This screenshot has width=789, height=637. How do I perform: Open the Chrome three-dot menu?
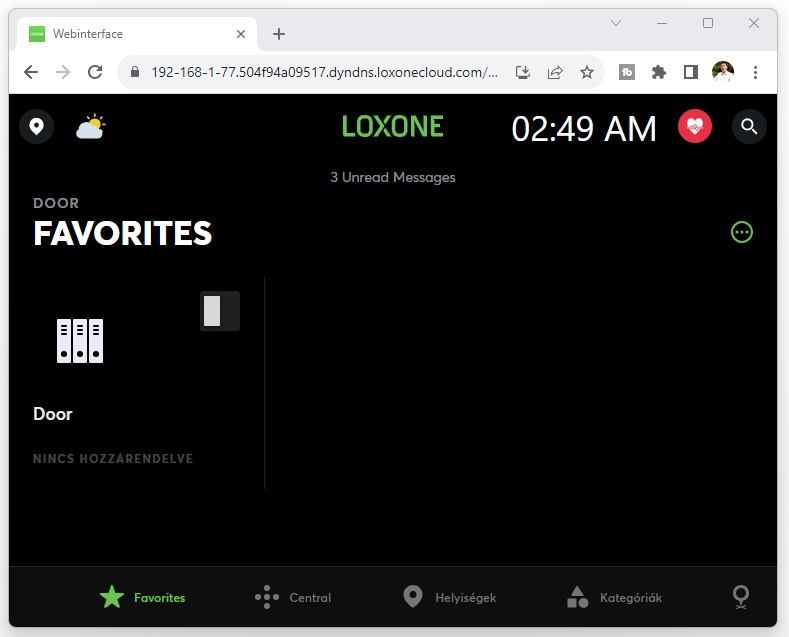(x=755, y=72)
